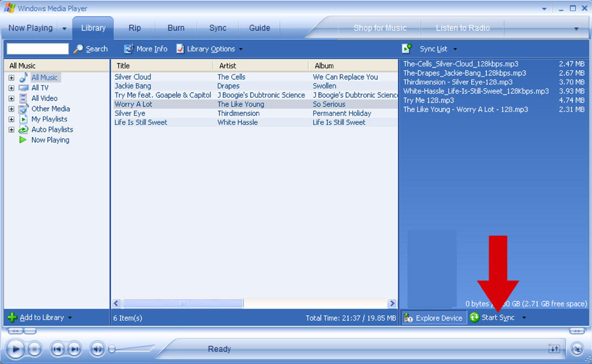592x364 pixels.
Task: Skip to the previous track
Action: pos(58,349)
